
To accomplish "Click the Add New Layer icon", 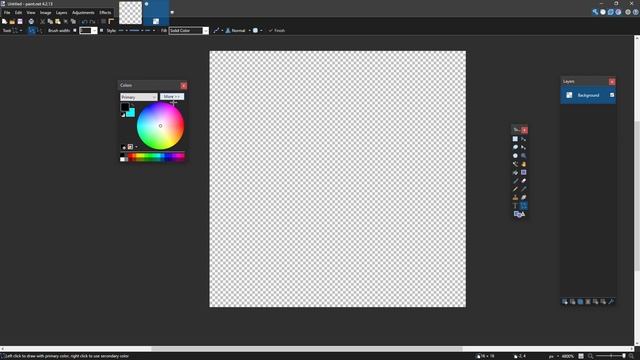I will click(565, 302).
